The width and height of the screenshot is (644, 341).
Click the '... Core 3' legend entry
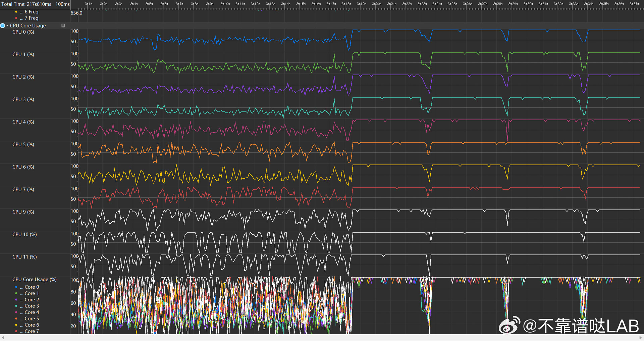30,306
